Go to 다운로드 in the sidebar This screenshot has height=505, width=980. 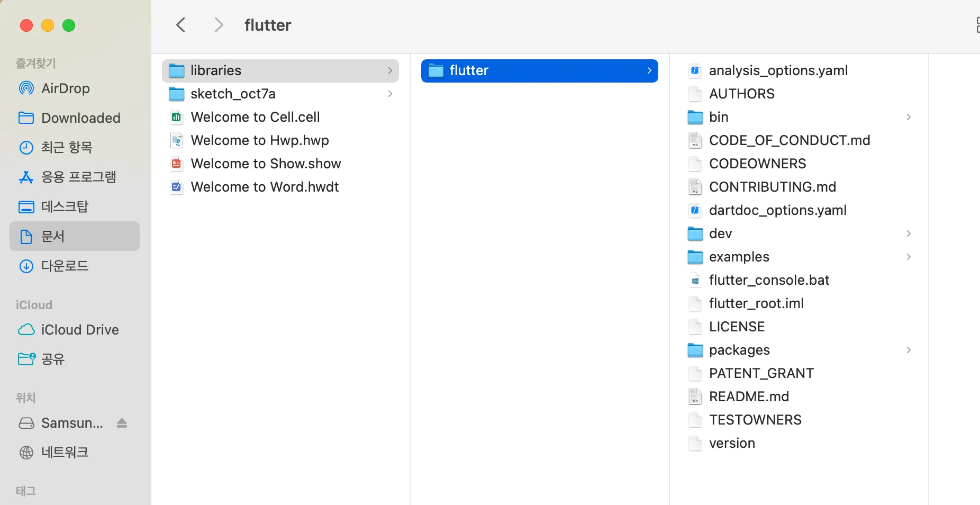coord(65,266)
